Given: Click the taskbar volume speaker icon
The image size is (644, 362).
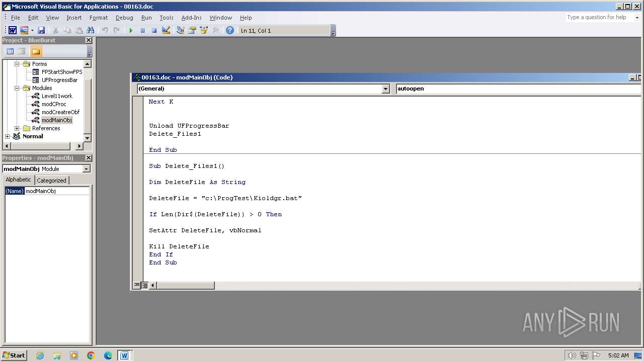Looking at the screenshot, I should coord(572,355).
